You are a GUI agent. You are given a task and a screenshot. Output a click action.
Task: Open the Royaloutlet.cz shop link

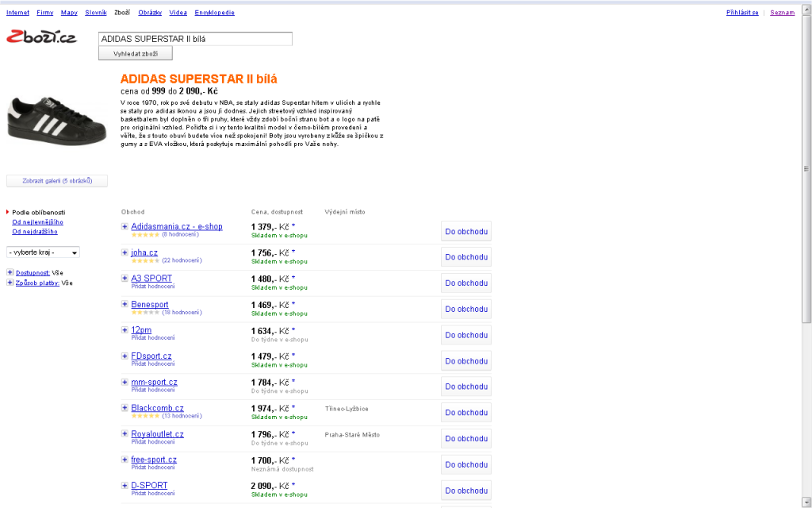(158, 434)
